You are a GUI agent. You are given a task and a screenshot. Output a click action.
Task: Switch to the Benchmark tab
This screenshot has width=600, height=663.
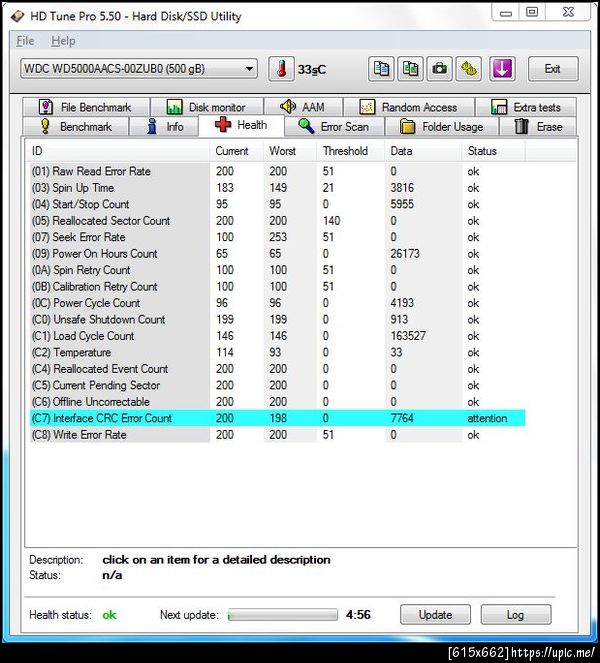click(x=75, y=126)
